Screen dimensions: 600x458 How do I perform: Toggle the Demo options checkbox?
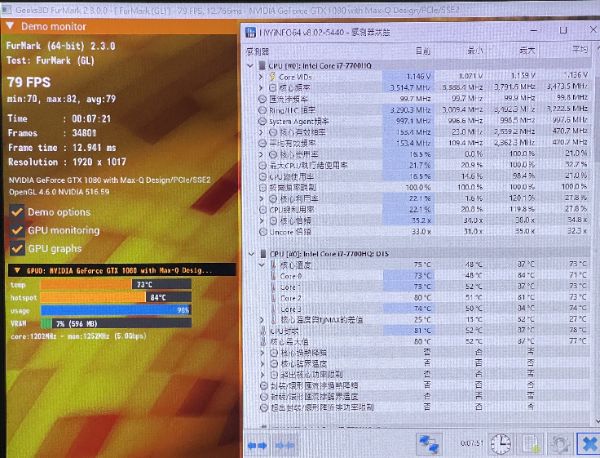click(x=16, y=212)
